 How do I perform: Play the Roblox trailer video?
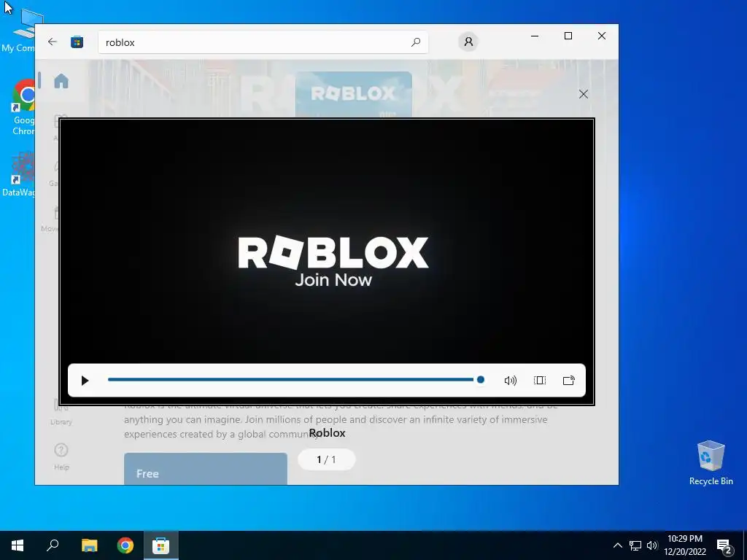85,381
